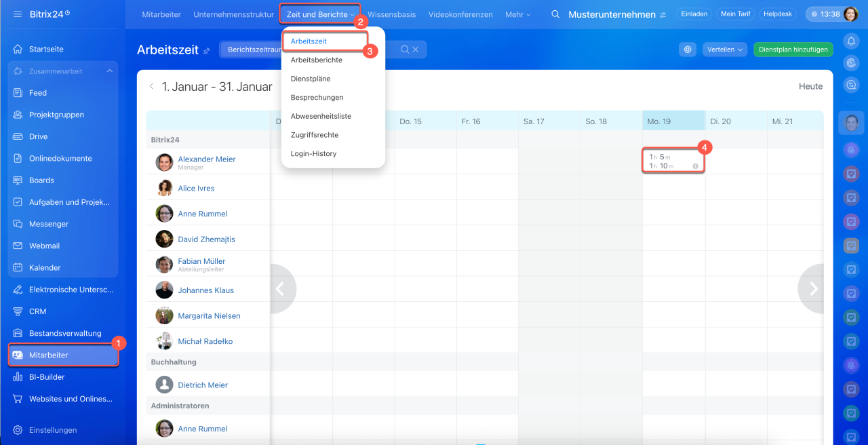Screen dimensions: 868x445
Task: Clear the Berichtszeitraum filter with X icon
Action: 416,50
